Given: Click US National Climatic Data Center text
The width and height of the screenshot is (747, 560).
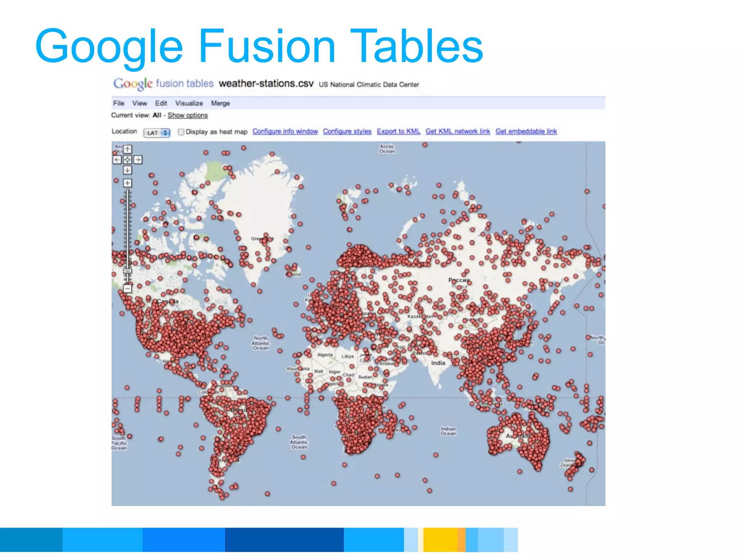Looking at the screenshot, I should (369, 85).
